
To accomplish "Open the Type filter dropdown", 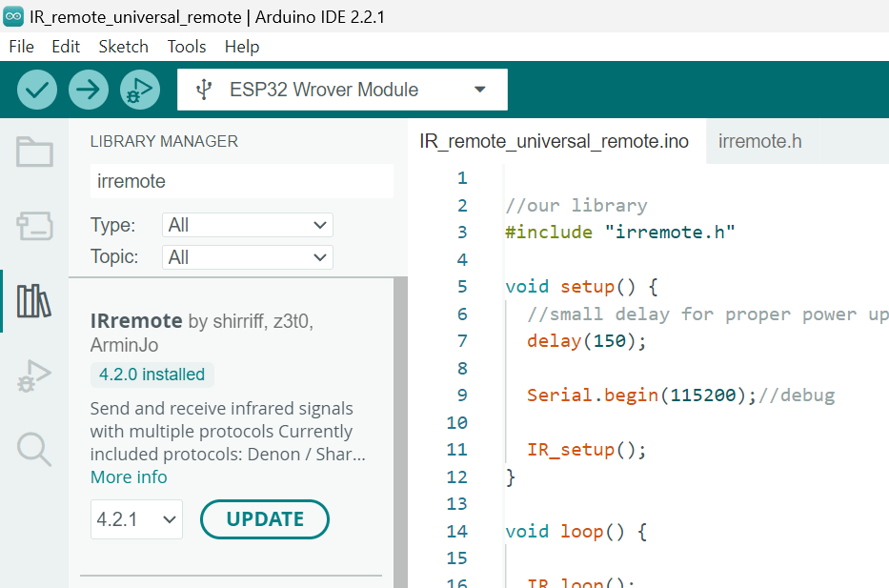I will coord(247,225).
